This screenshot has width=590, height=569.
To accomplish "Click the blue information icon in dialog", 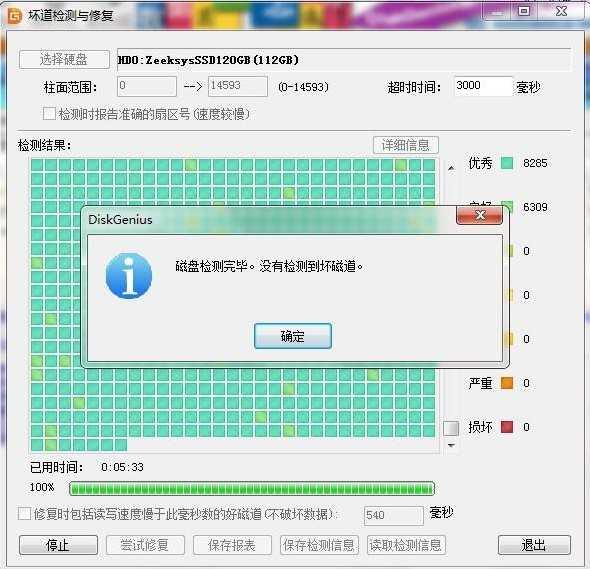I will coord(129,276).
